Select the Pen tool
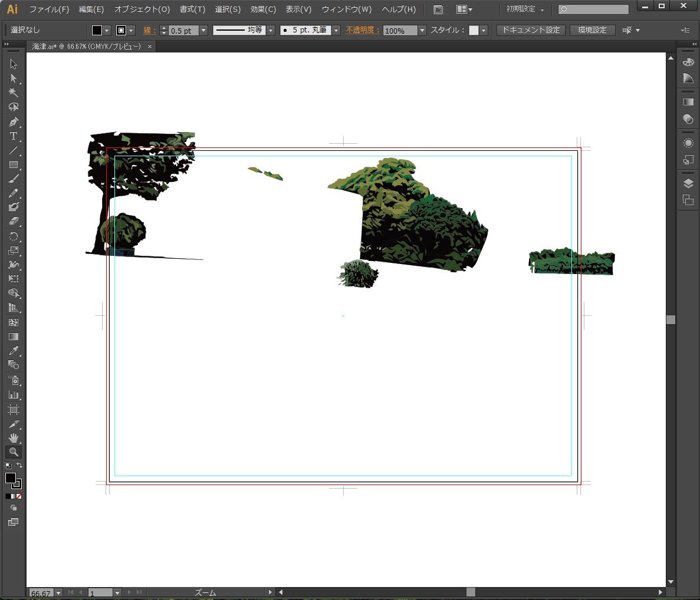This screenshot has width=700, height=600. click(x=14, y=122)
